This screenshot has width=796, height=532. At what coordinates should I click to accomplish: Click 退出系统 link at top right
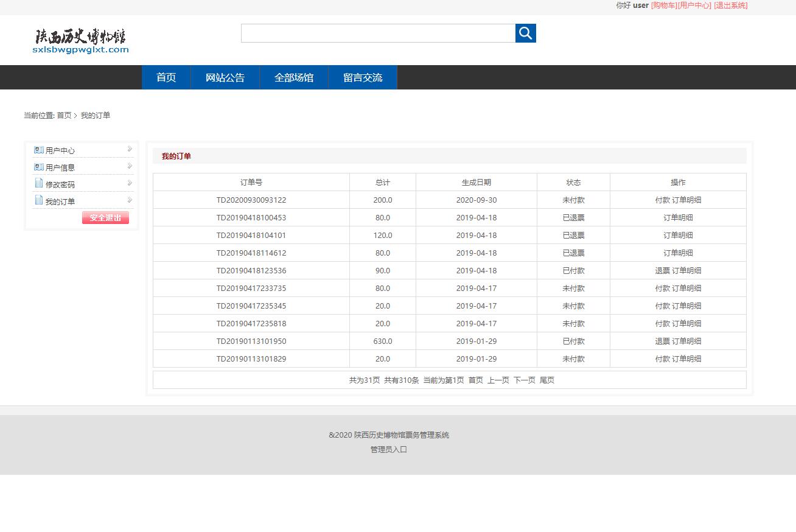click(x=730, y=5)
